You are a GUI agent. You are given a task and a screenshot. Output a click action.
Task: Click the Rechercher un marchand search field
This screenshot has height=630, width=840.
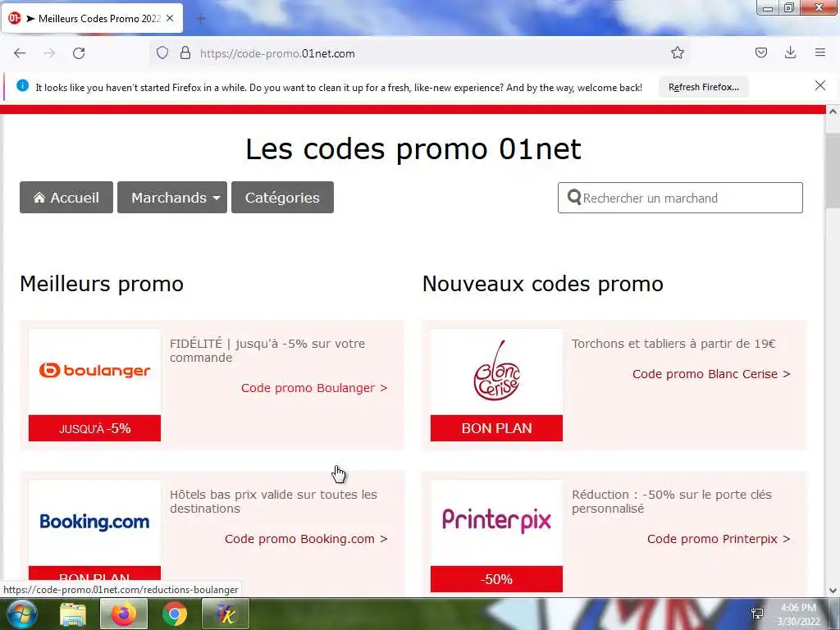tap(680, 198)
